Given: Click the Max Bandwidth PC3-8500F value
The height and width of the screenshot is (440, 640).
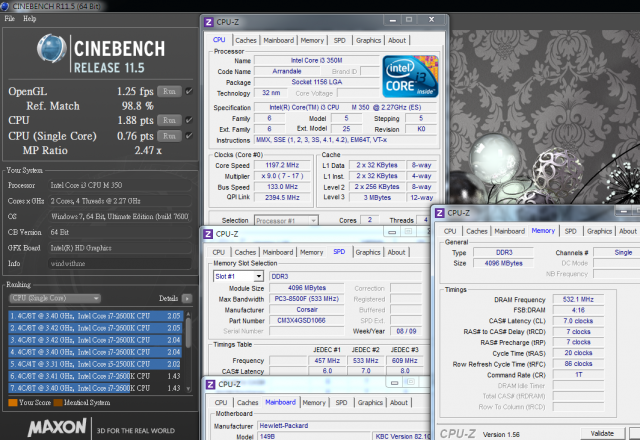Looking at the screenshot, I should (306, 299).
